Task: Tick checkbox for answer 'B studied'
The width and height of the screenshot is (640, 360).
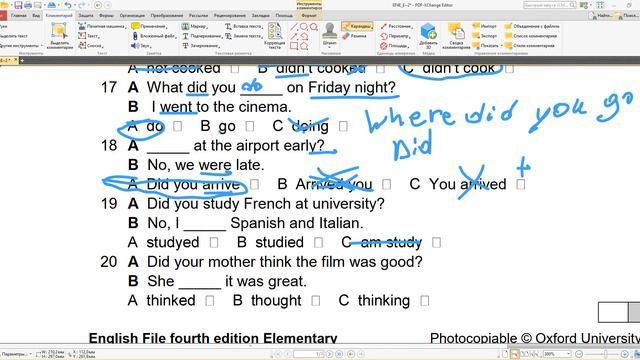Action: (x=318, y=243)
